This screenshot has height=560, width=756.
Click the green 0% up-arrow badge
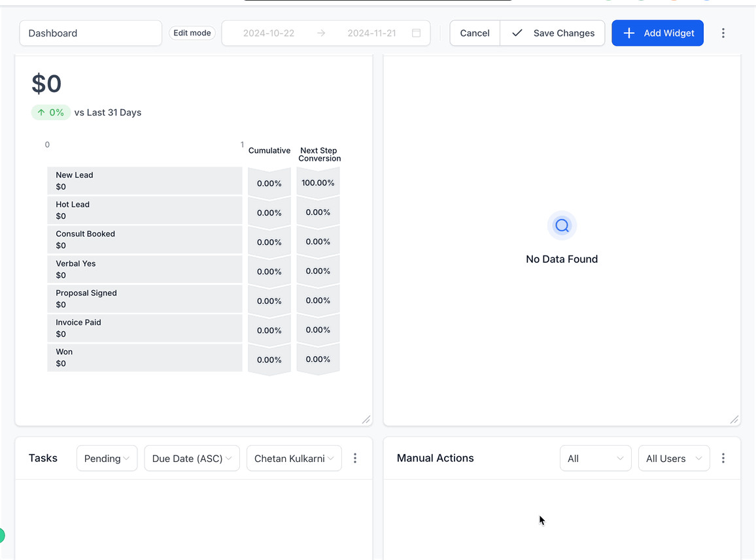(50, 112)
